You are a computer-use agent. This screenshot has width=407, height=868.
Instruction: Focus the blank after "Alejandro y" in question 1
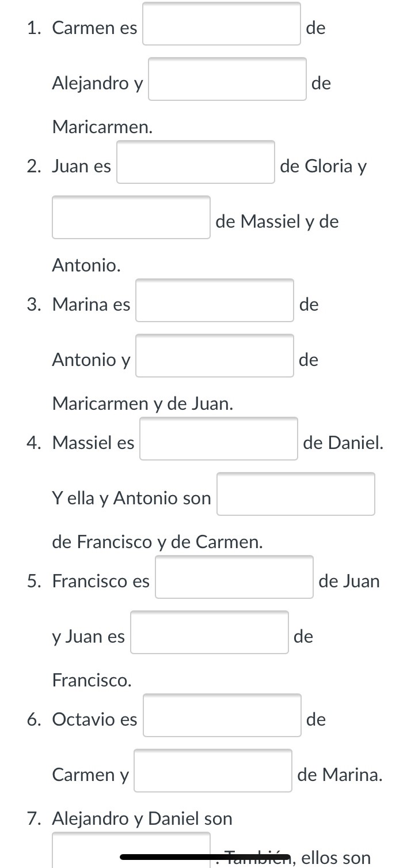click(227, 80)
